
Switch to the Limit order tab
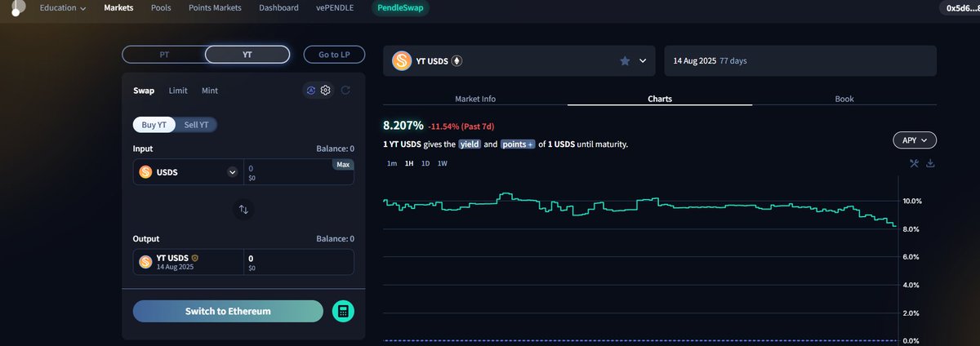(x=178, y=91)
